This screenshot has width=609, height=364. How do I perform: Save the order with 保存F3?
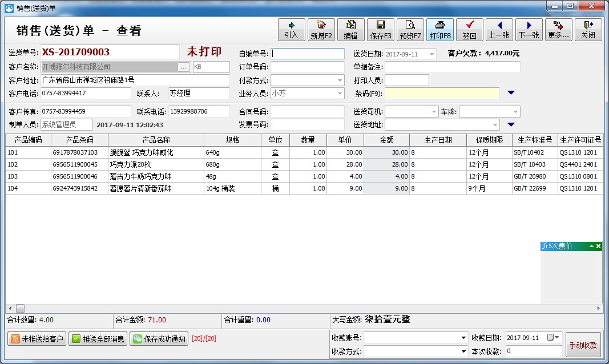(381, 30)
